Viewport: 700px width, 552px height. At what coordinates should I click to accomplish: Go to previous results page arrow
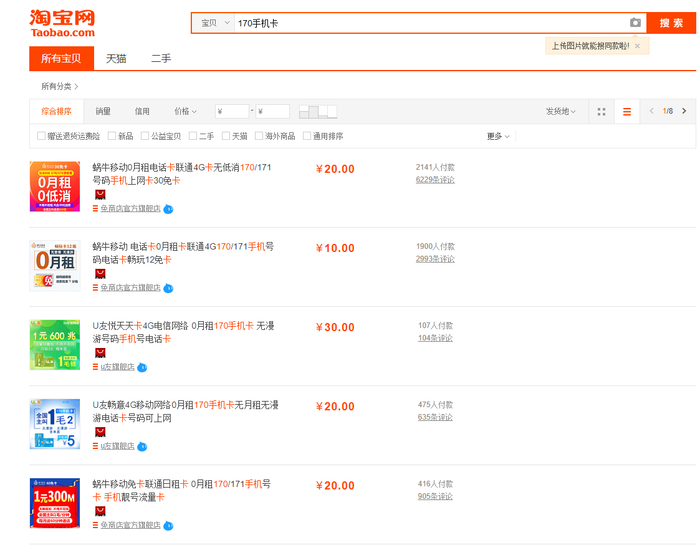pyautogui.click(x=651, y=111)
